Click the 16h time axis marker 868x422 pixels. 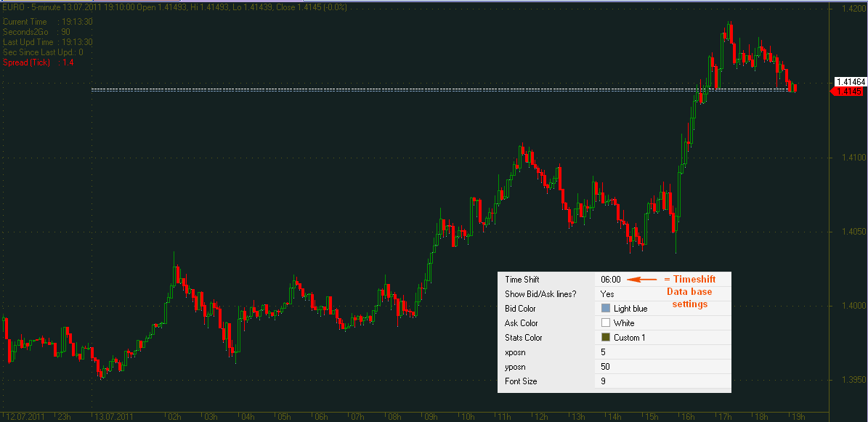pyautogui.click(x=688, y=417)
